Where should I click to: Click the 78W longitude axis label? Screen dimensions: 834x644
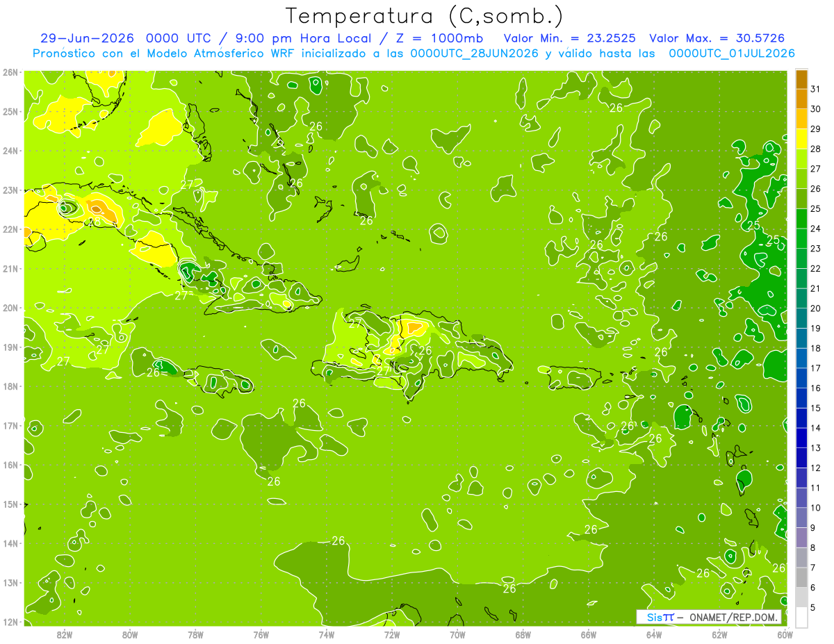point(195,634)
